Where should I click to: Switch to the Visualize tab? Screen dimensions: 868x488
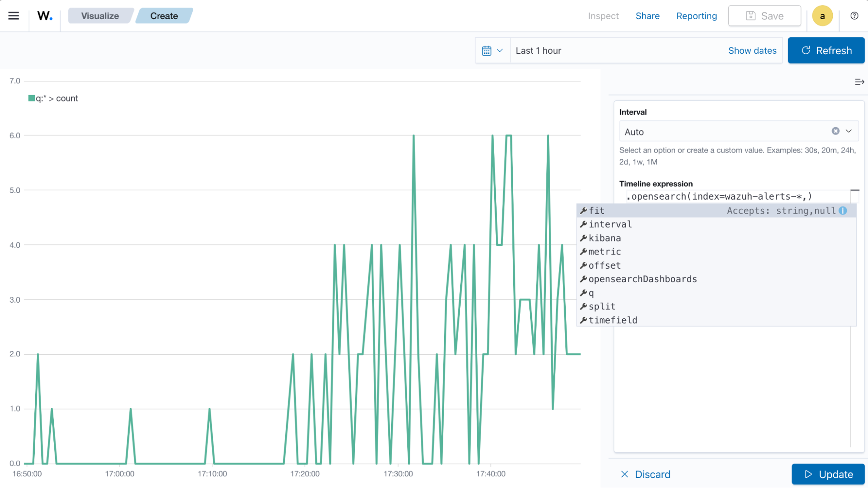click(100, 16)
